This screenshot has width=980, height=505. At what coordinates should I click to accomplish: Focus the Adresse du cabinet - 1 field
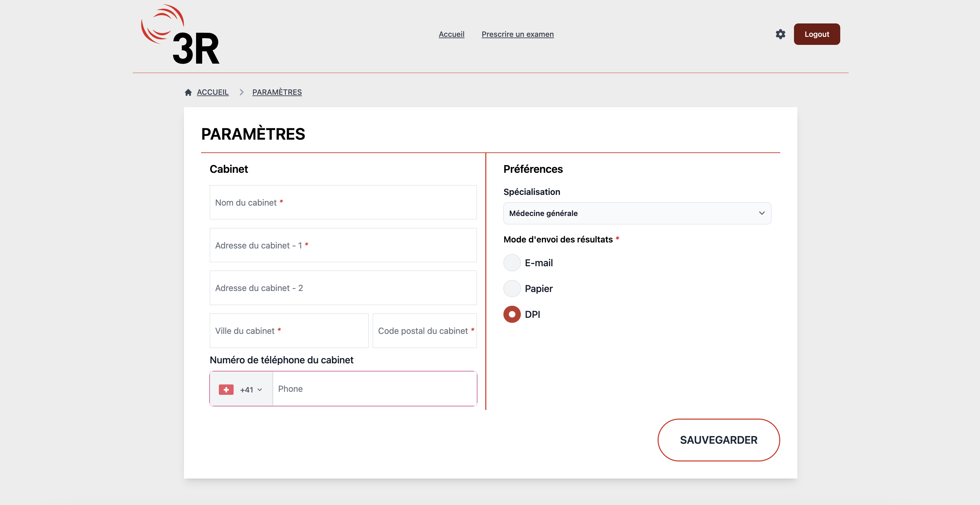click(x=343, y=245)
